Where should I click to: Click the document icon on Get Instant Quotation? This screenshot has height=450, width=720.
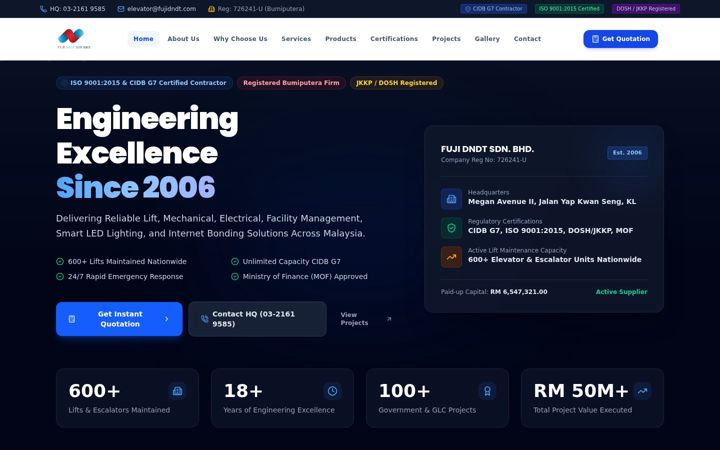pyautogui.click(x=72, y=319)
